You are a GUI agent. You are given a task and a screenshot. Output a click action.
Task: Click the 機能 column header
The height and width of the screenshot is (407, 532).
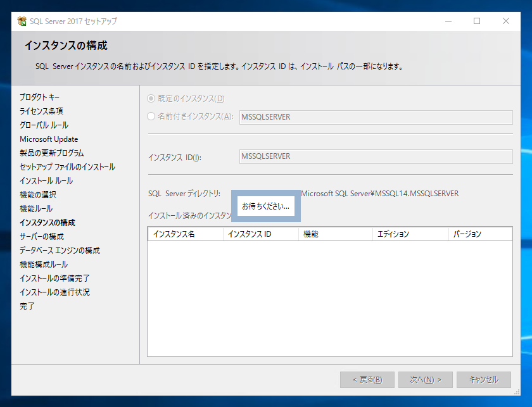click(336, 234)
